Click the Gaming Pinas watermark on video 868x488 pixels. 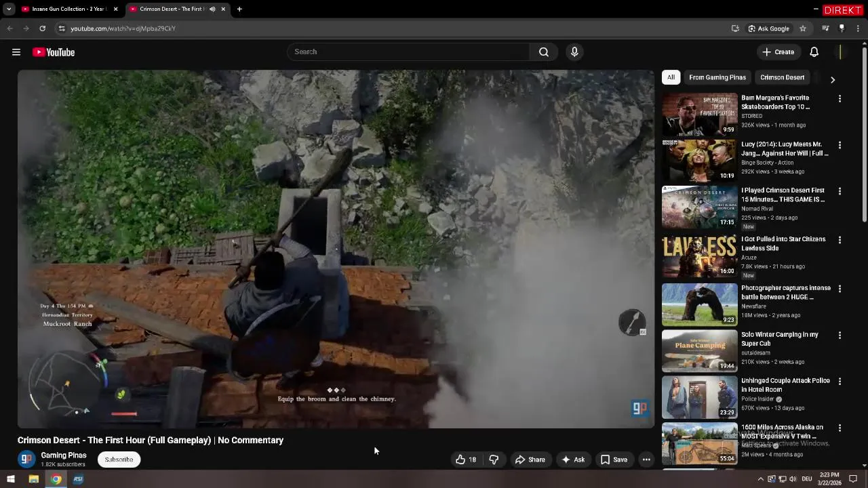(x=639, y=407)
